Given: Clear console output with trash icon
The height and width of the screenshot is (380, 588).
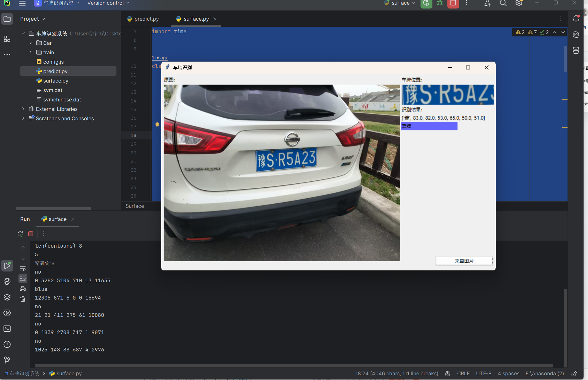Looking at the screenshot, I should coord(23,299).
